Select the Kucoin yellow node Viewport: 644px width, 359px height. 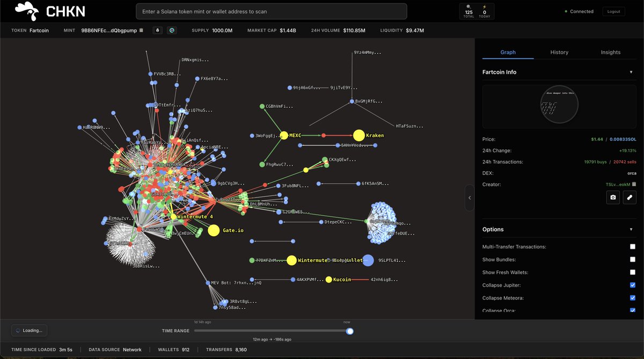tap(328, 280)
